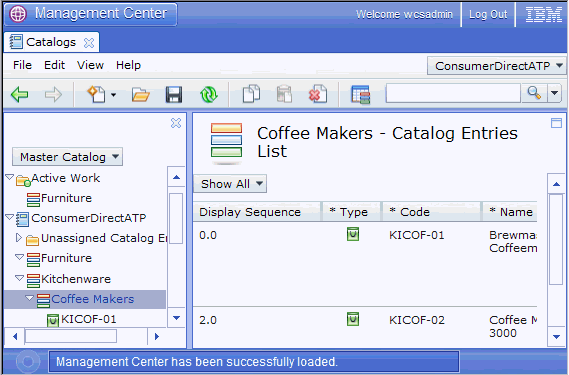Open the File menu
Image resolution: width=569 pixels, height=375 pixels.
22,65
